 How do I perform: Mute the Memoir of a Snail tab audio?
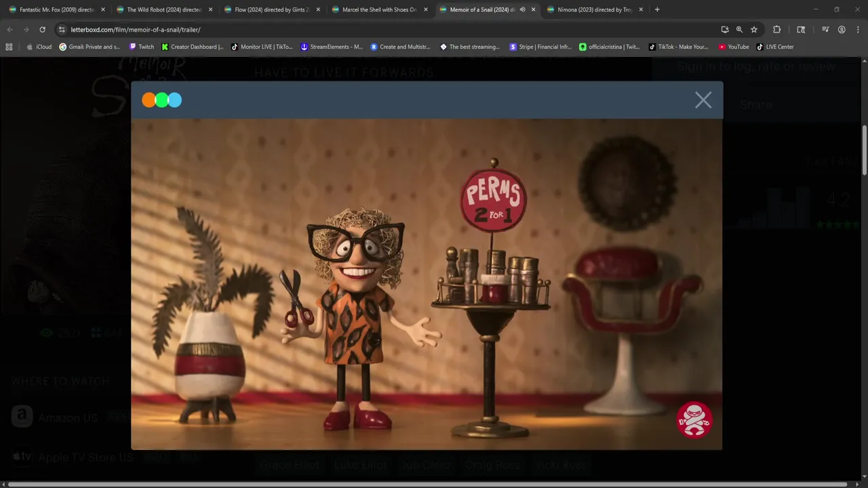tap(522, 9)
